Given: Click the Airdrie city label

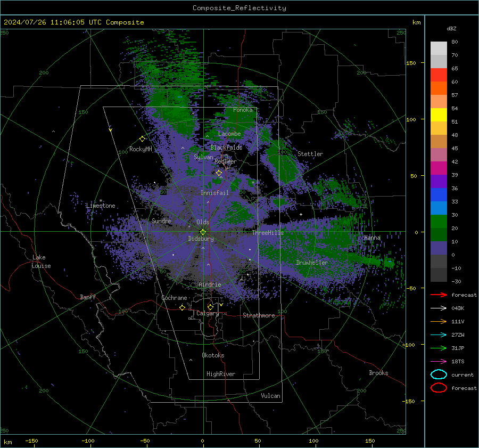Looking at the screenshot, I should (x=210, y=284).
